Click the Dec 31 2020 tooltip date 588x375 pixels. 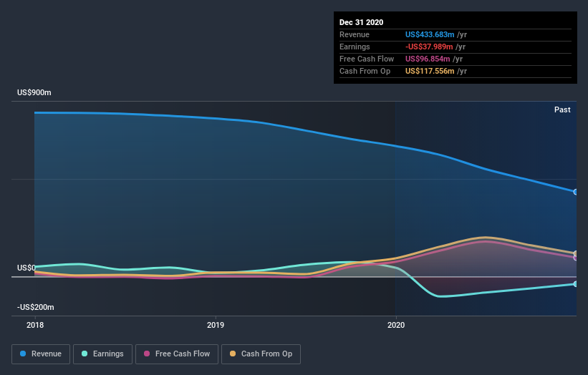point(361,22)
